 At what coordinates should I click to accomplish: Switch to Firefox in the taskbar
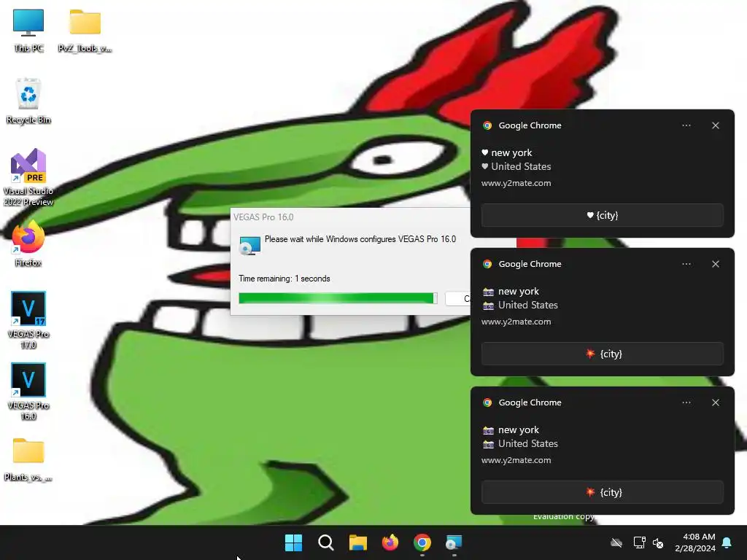click(390, 542)
